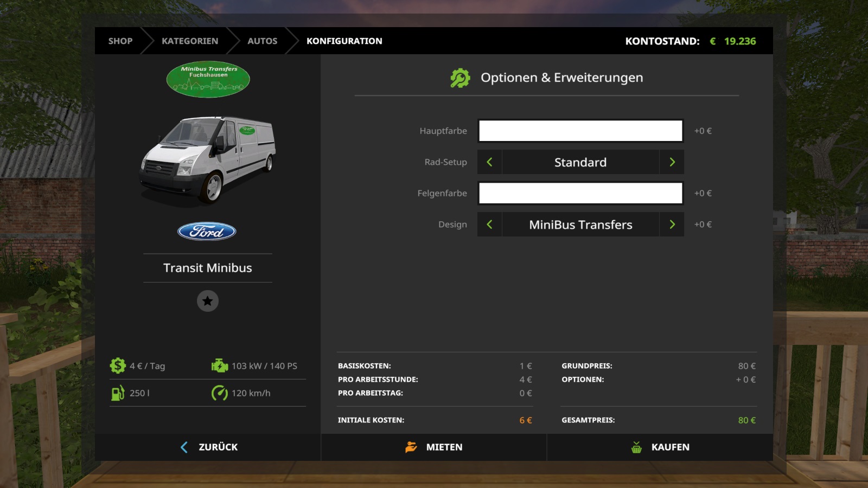
Task: Click the fuel pump capacity icon
Action: (x=118, y=393)
